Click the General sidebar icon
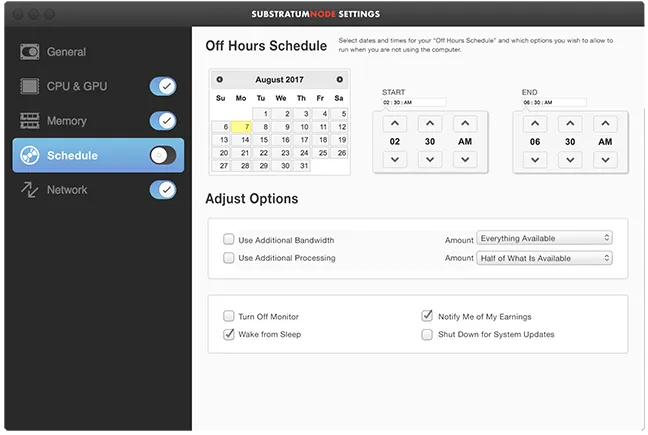 [x=30, y=52]
